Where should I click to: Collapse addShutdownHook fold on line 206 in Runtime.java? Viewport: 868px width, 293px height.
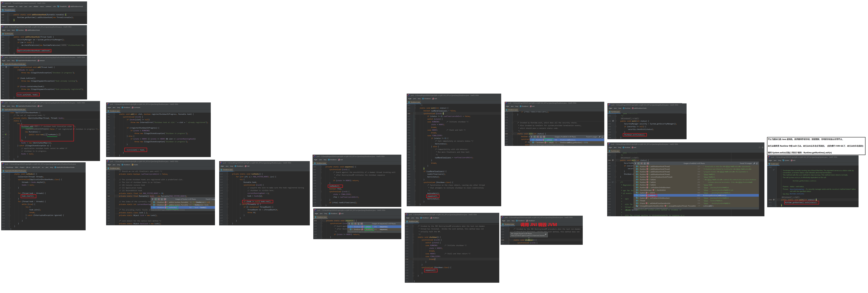[9, 37]
